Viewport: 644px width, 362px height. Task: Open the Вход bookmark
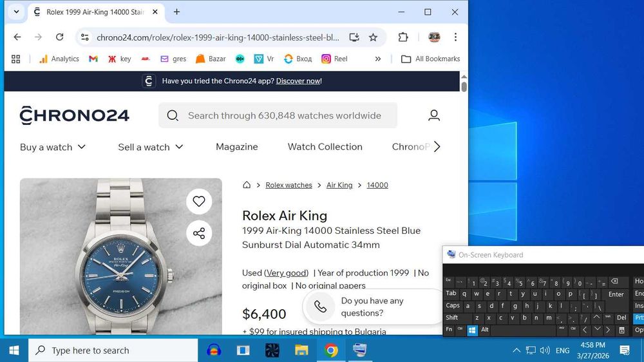(x=298, y=59)
